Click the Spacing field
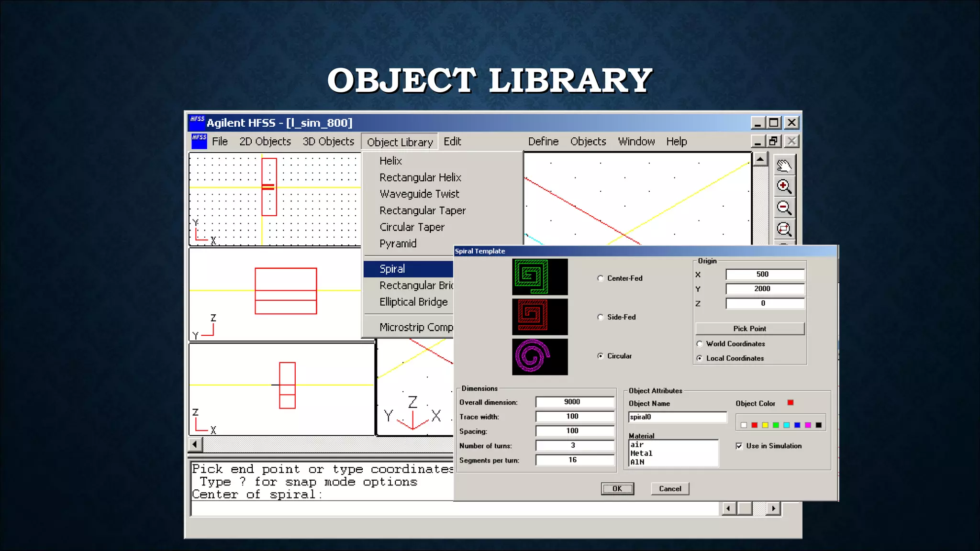The height and width of the screenshot is (551, 980). pos(575,431)
